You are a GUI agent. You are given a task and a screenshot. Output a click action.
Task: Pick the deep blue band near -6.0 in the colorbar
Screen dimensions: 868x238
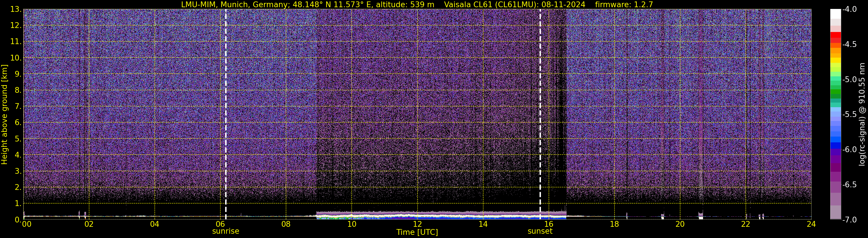tap(835, 146)
